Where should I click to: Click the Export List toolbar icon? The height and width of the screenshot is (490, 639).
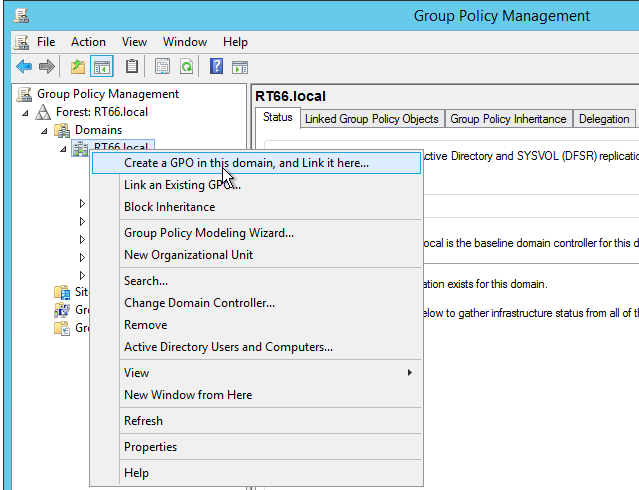pyautogui.click(x=162, y=66)
